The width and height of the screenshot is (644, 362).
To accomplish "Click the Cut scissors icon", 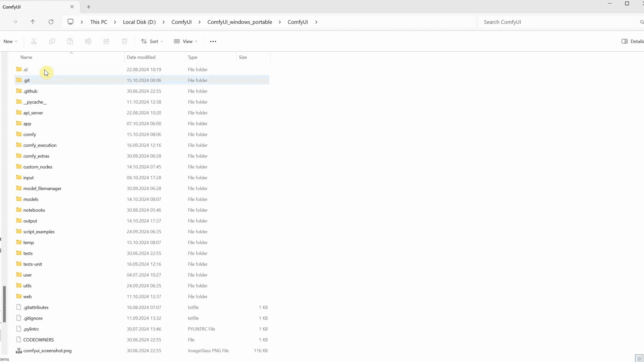I will click(34, 41).
